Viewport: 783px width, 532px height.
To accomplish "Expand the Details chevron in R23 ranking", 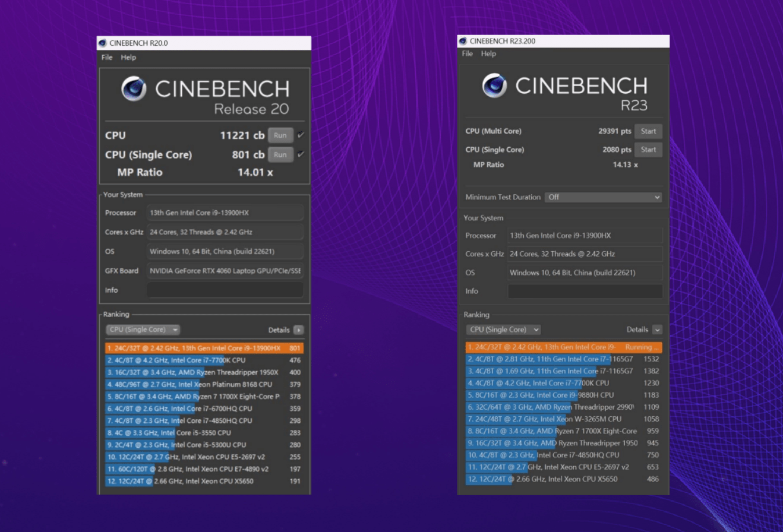I will click(657, 330).
